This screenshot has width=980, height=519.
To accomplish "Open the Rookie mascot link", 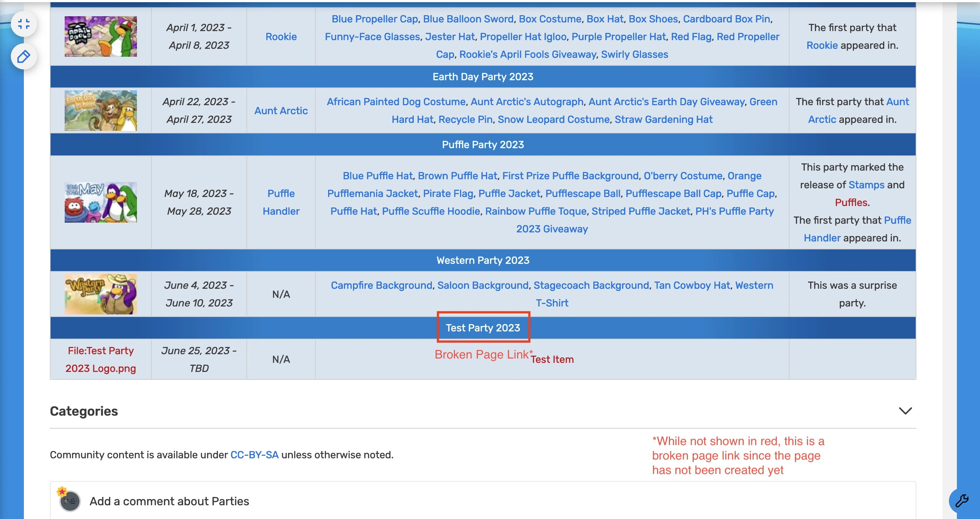I will pyautogui.click(x=281, y=37).
